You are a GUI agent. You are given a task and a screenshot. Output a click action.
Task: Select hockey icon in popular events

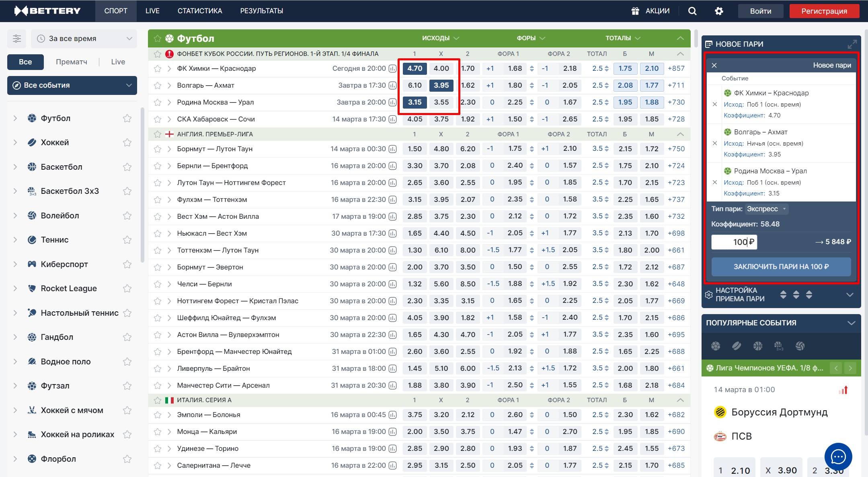737,346
